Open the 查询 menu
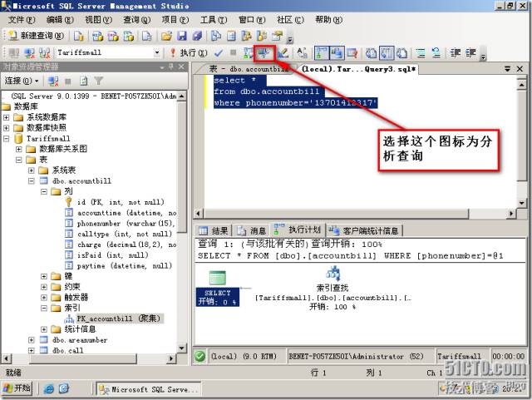This screenshot has width=532, height=400. pos(136,20)
